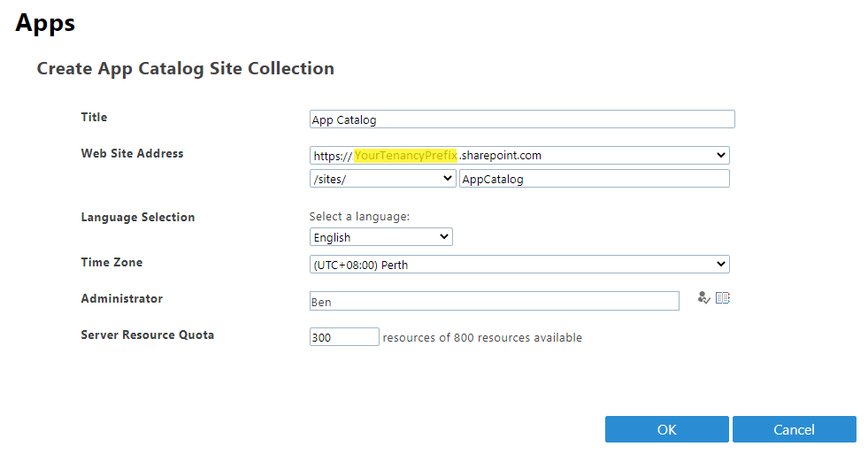The width and height of the screenshot is (868, 454).
Task: Click the Administrator label
Action: (x=121, y=298)
